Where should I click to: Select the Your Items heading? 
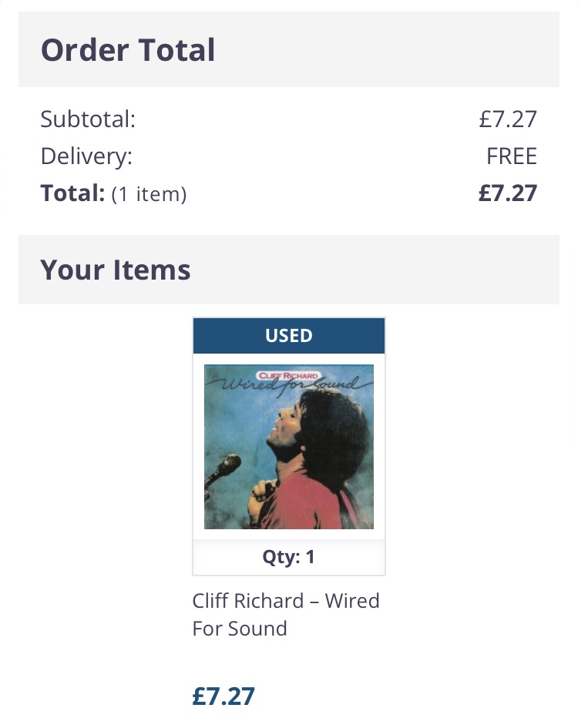pyautogui.click(x=116, y=270)
